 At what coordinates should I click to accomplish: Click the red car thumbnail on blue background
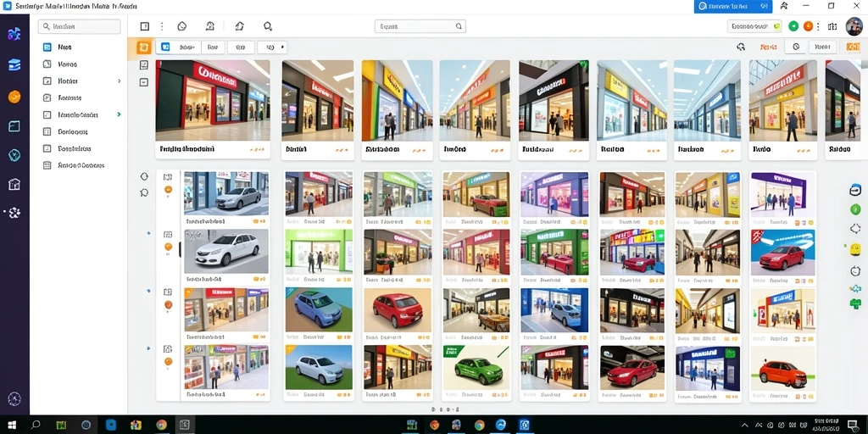click(x=782, y=253)
